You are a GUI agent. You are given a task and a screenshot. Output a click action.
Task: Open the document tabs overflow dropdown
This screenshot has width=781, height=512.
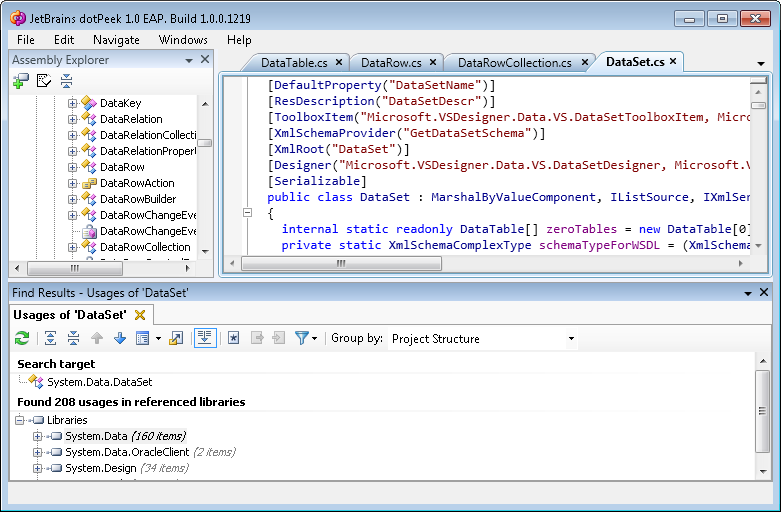click(x=761, y=64)
